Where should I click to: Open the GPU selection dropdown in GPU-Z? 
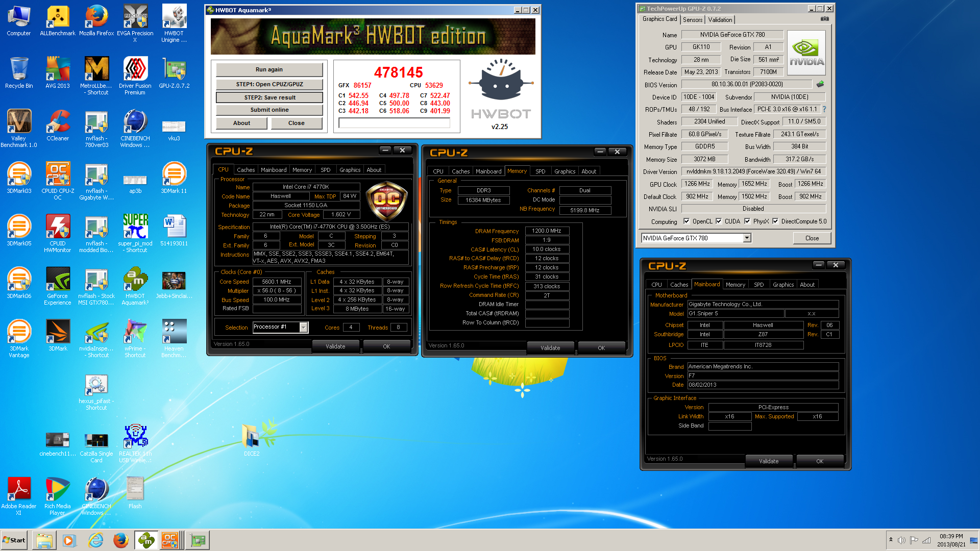[747, 238]
